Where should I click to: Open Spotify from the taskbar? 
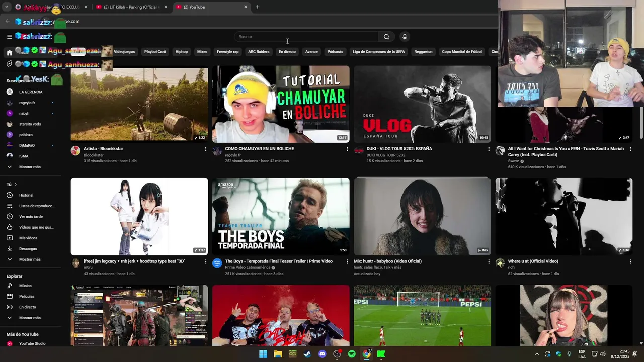point(352,354)
